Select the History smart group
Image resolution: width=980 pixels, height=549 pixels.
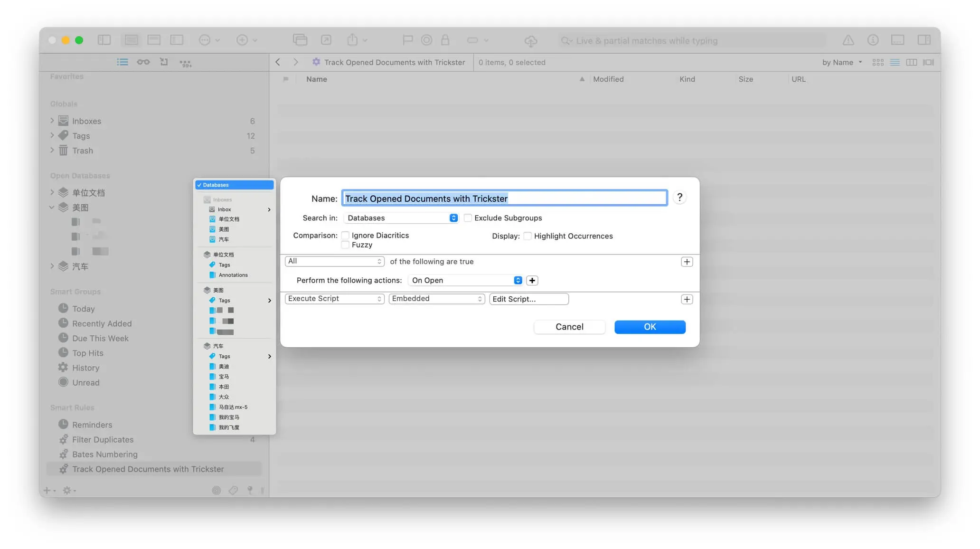click(154, 368)
